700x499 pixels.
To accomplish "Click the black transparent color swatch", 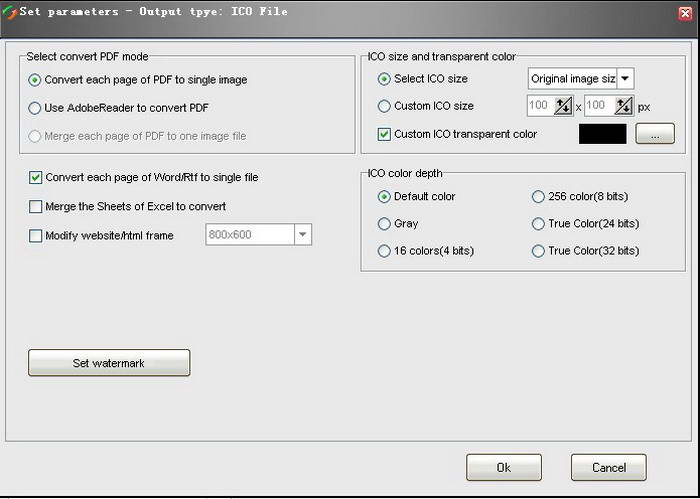I will click(603, 134).
